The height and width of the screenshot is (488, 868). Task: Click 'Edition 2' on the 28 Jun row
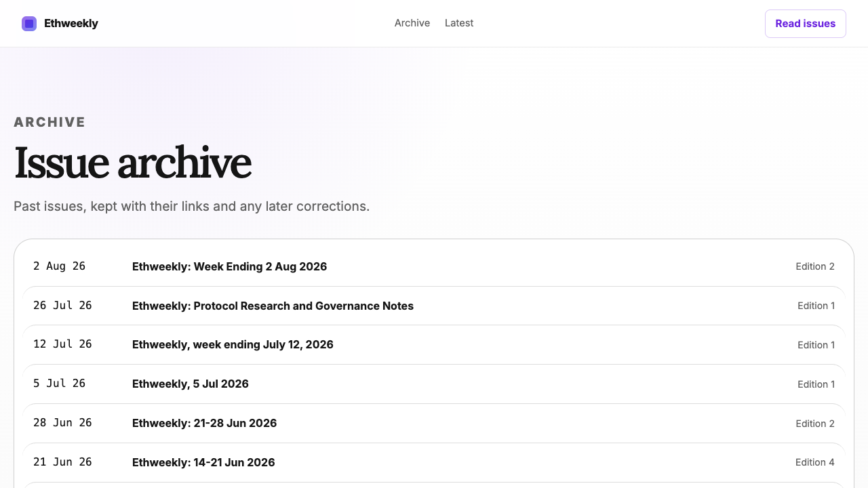[x=815, y=424]
